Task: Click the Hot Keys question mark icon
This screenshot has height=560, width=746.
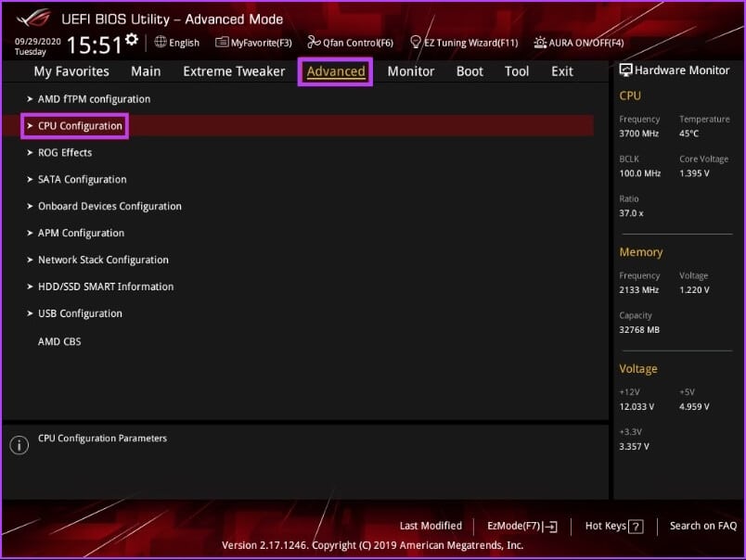Action: [x=636, y=527]
